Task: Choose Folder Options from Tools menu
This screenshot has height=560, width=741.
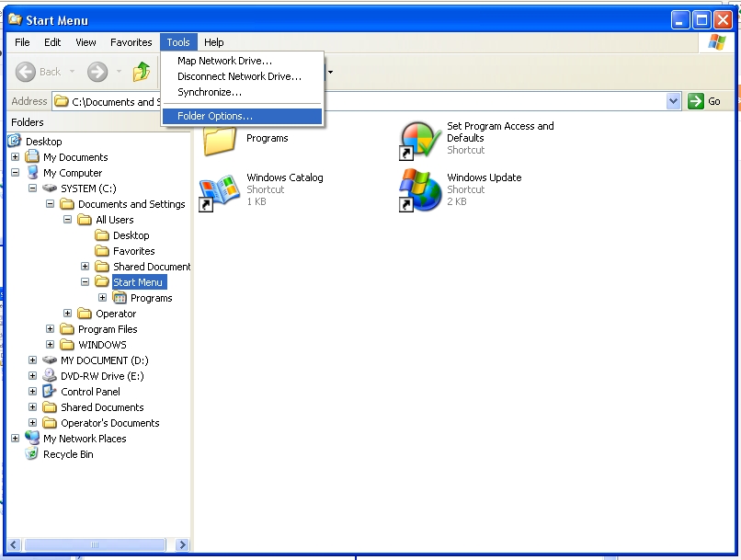Action: coord(242,116)
